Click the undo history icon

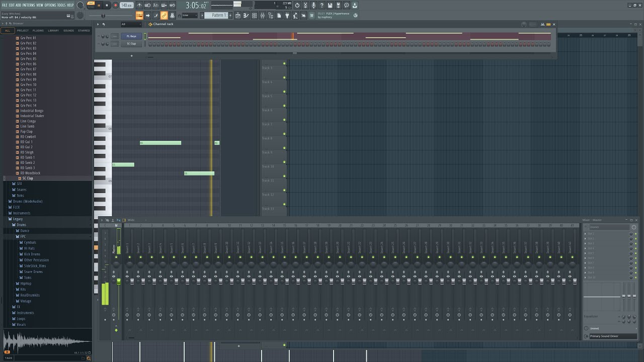pyautogui.click(x=297, y=5)
